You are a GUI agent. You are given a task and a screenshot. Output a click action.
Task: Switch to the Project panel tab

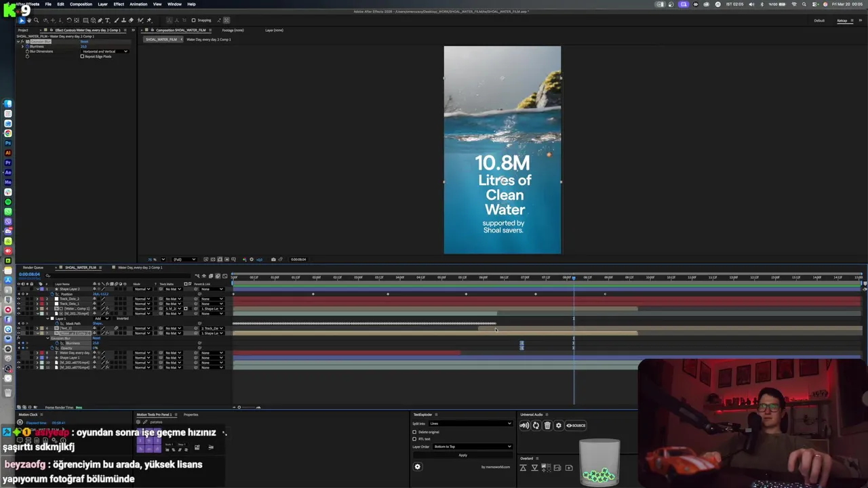pos(23,30)
